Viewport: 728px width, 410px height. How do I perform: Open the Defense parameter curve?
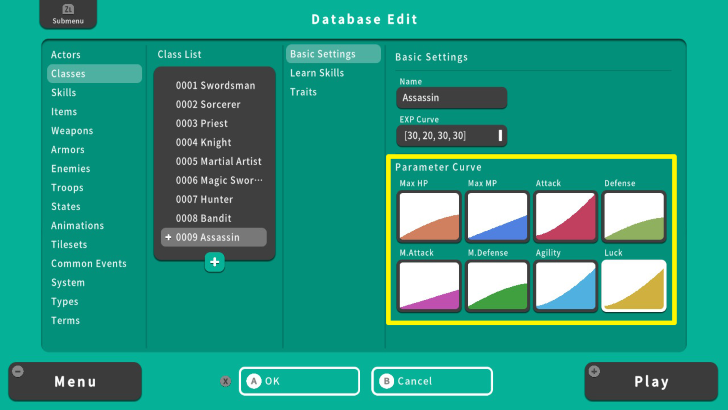[634, 217]
